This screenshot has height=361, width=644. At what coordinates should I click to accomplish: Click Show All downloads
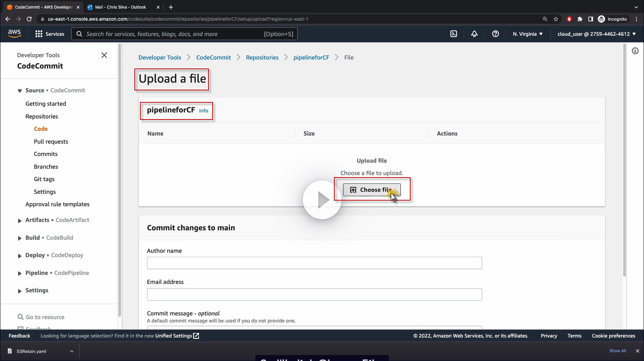click(x=618, y=351)
